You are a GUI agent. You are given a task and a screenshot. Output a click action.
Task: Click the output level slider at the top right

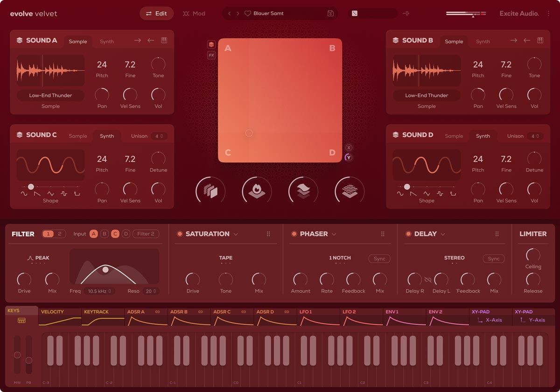[464, 14]
